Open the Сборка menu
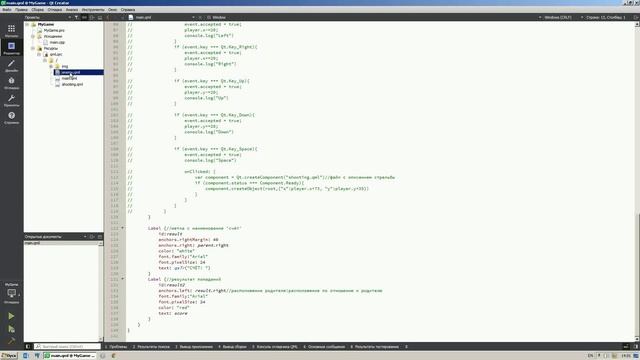Image resolution: width=640 pixels, height=360 pixels. pyautogui.click(x=38, y=9)
